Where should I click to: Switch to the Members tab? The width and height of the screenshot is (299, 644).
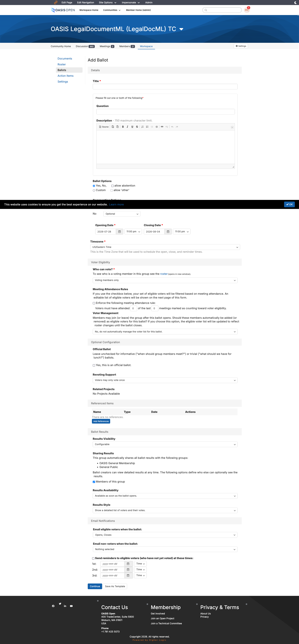[x=127, y=46]
